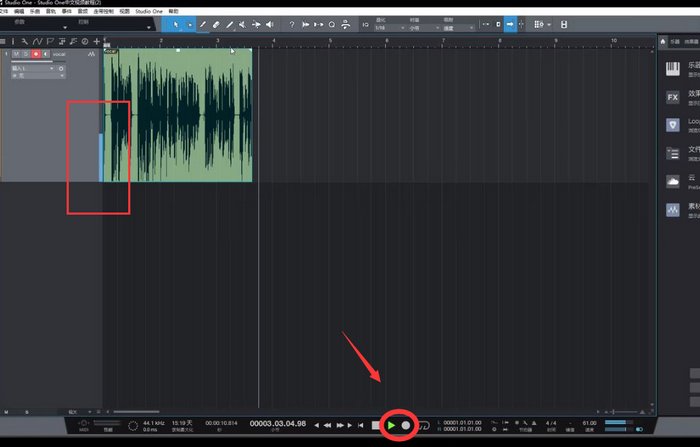The image size is (700, 447).
Task: Click the autoscroll blue arrow button
Action: pos(510,23)
